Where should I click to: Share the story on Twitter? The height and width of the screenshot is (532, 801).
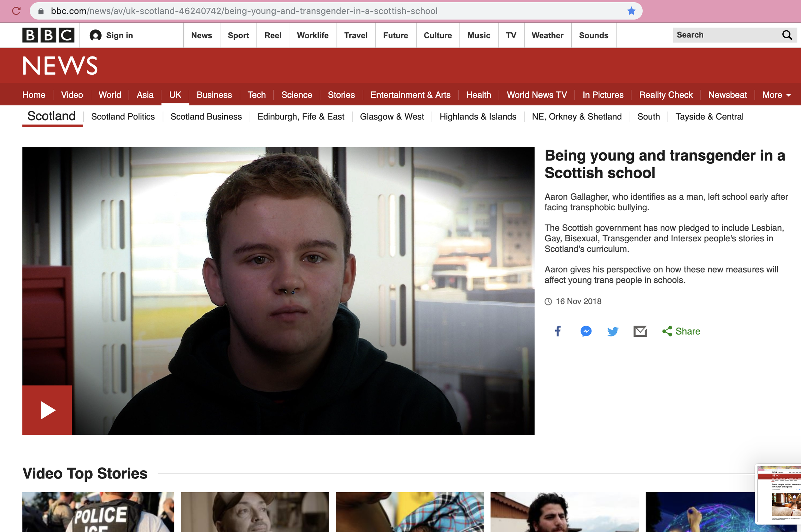(613, 331)
